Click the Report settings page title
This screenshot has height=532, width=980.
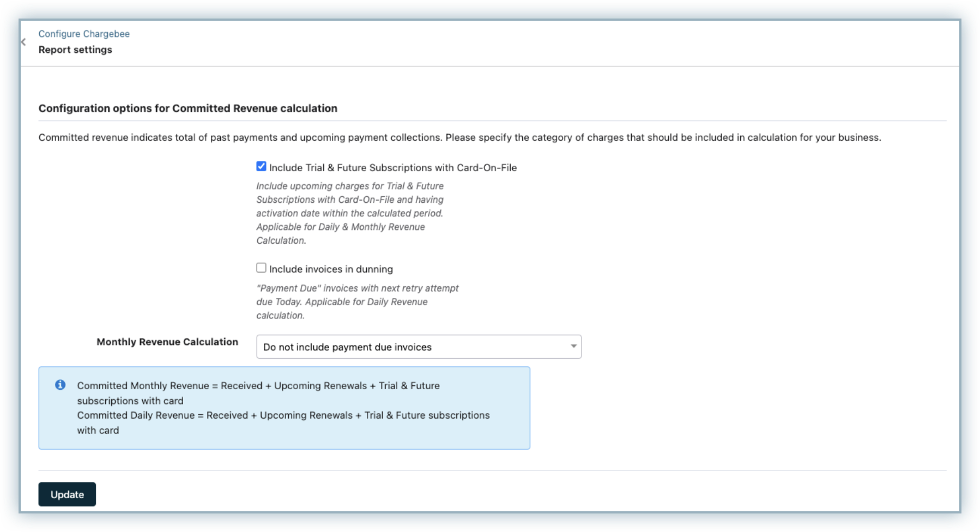tap(75, 50)
